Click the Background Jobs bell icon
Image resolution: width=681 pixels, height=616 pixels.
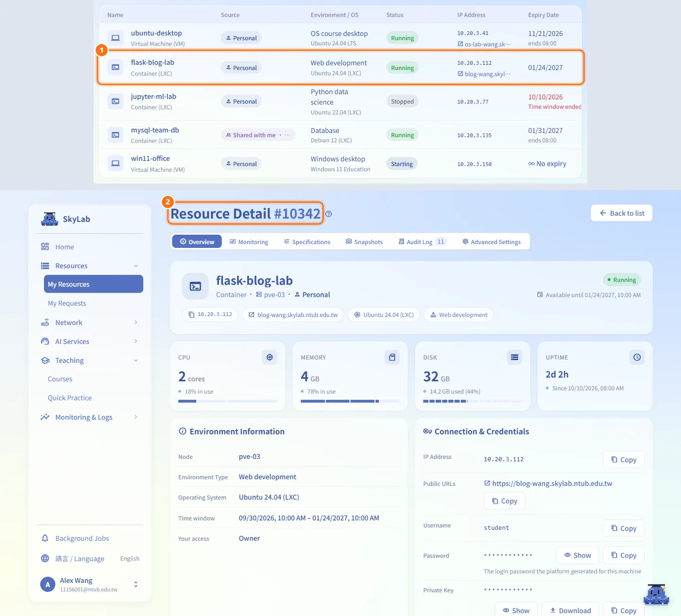[x=45, y=538]
